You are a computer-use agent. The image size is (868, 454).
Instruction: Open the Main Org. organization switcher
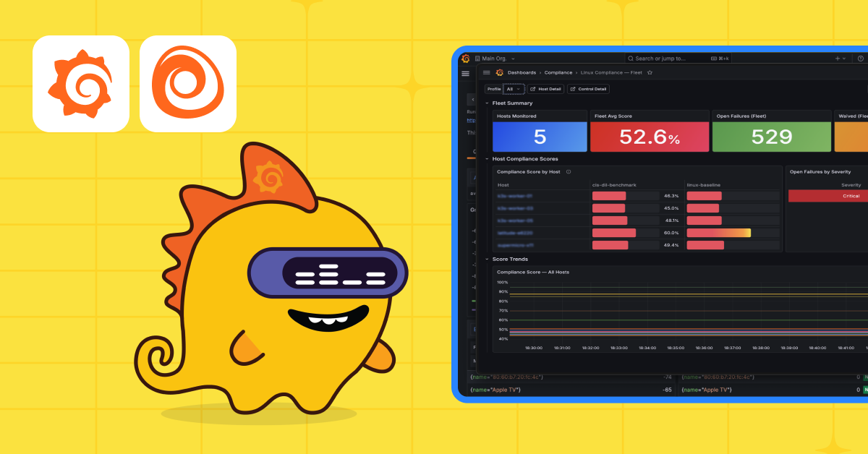(x=495, y=59)
